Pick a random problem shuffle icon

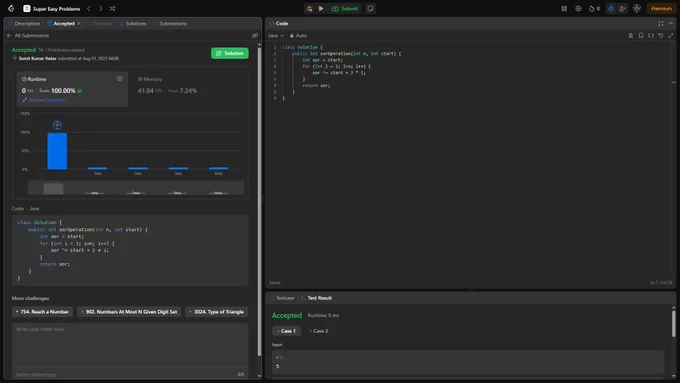pos(112,8)
